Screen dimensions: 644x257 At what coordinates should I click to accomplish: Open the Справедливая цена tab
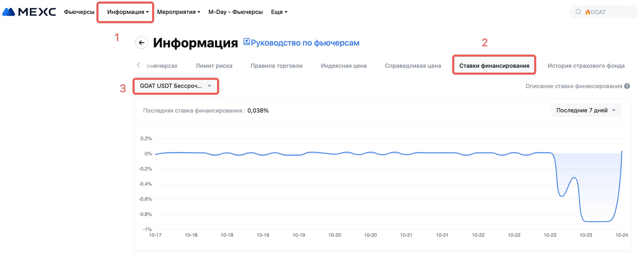(413, 66)
